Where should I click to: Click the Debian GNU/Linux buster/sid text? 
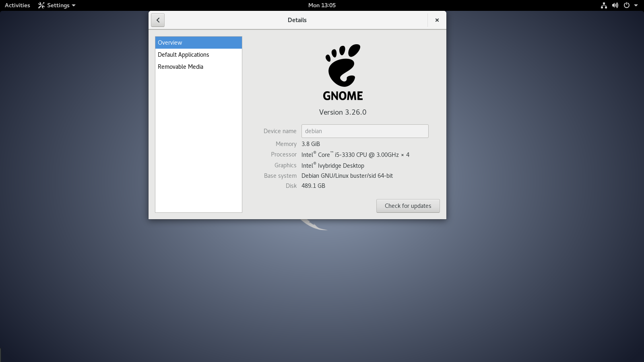347,176
